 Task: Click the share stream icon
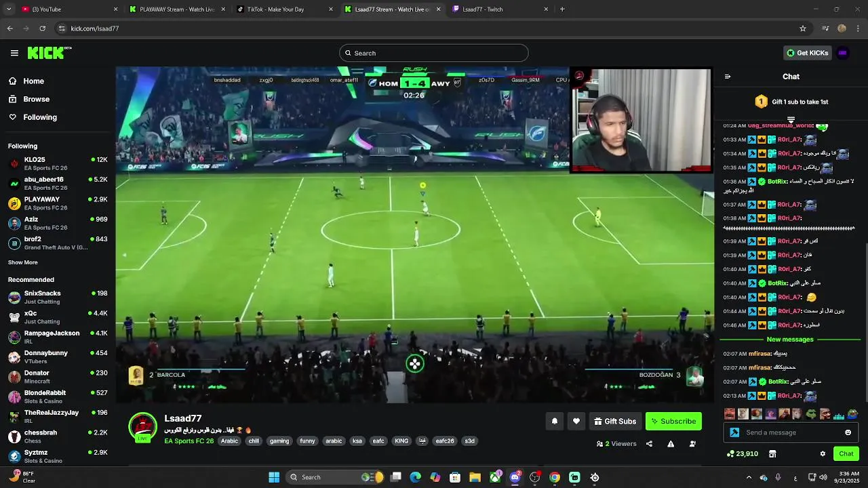pos(649,444)
